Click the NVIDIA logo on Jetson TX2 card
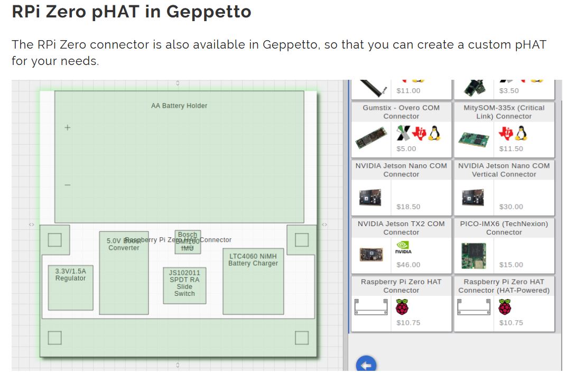 403,247
